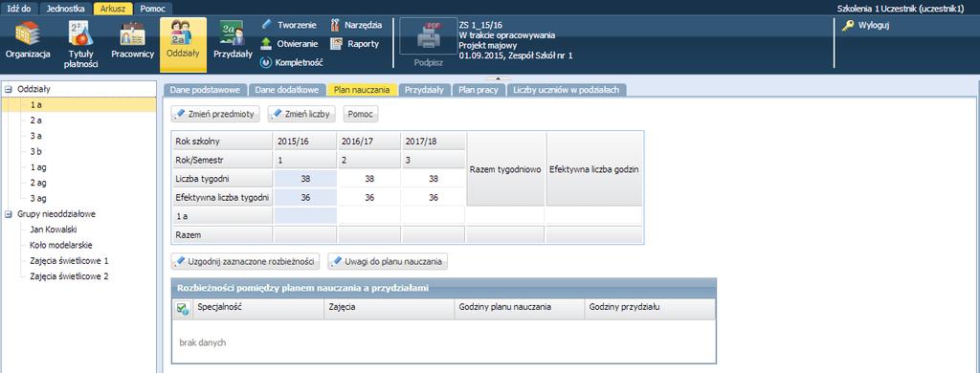980x373 pixels.
Task: Click the Razem tygodniowo column header
Action: pyautogui.click(x=505, y=169)
